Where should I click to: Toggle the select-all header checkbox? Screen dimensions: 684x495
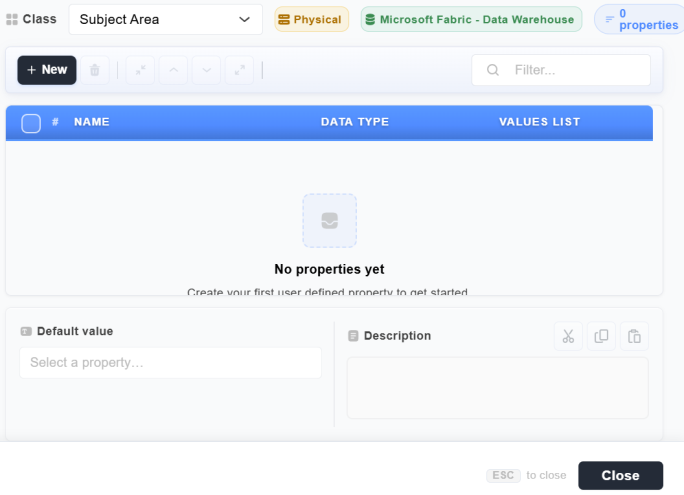click(31, 123)
